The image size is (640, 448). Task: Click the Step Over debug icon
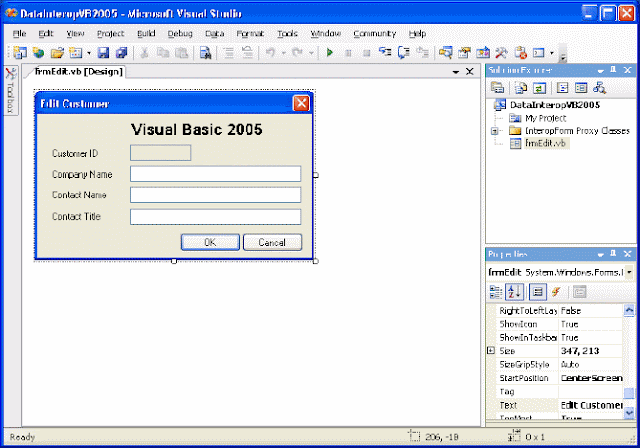(404, 53)
